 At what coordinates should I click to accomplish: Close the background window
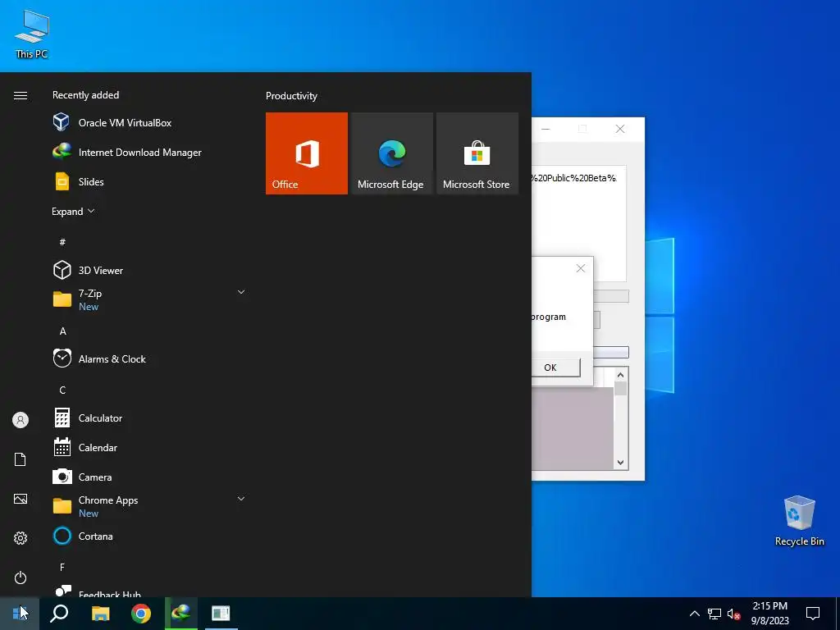coord(620,129)
